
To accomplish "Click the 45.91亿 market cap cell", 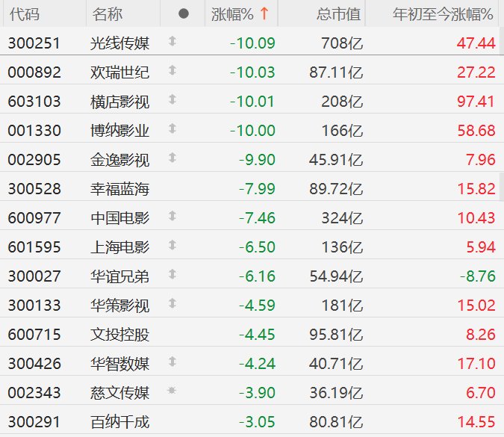I will [336, 160].
